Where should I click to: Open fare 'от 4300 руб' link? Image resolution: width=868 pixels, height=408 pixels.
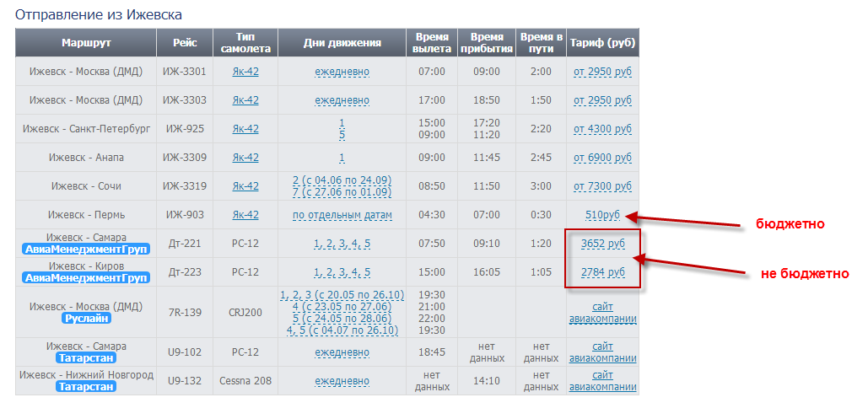click(603, 129)
